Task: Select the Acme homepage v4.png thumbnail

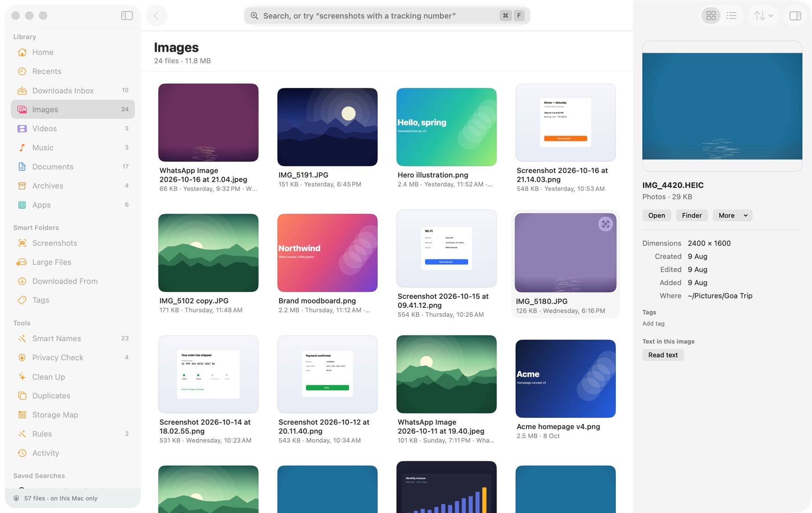Action: 566,379
